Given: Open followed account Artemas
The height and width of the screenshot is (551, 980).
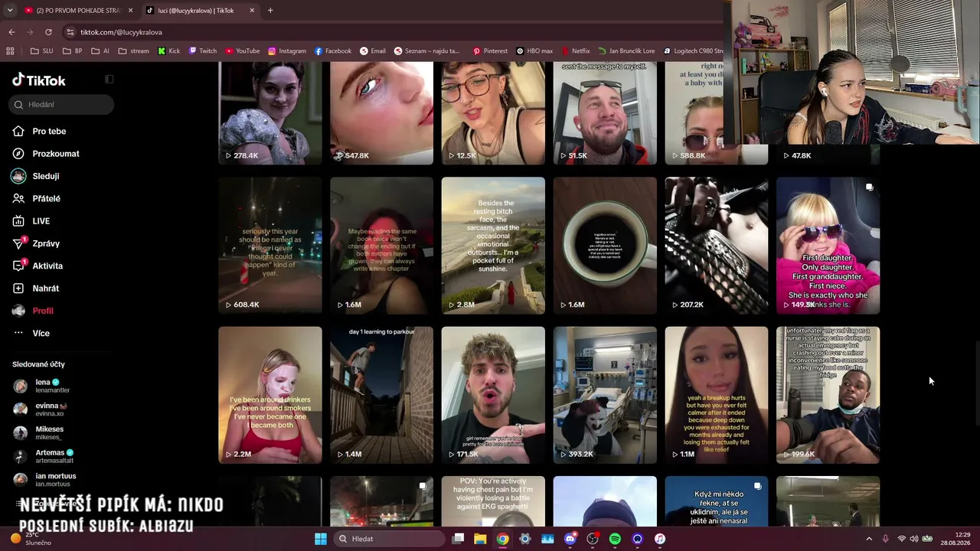Looking at the screenshot, I should click(43, 456).
